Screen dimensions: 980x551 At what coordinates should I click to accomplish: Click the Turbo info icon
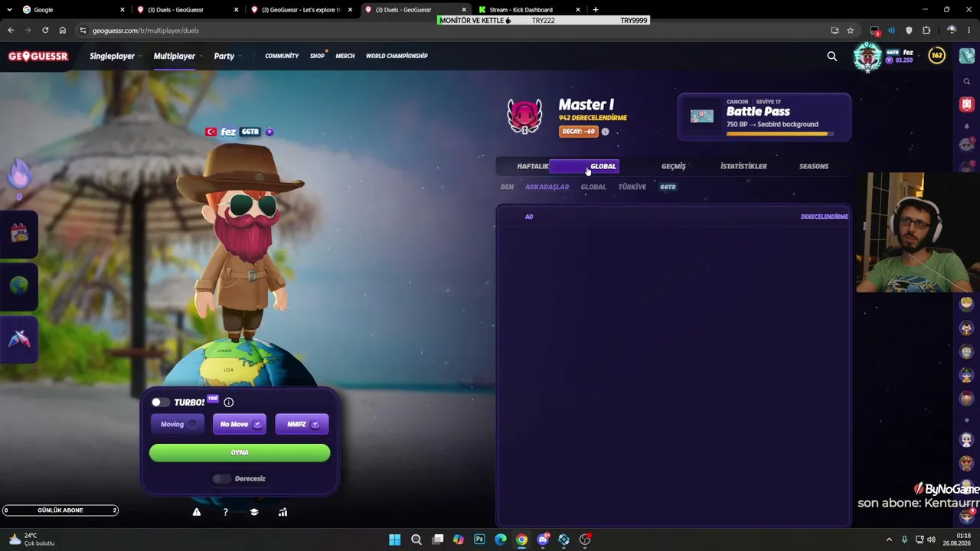pos(228,402)
